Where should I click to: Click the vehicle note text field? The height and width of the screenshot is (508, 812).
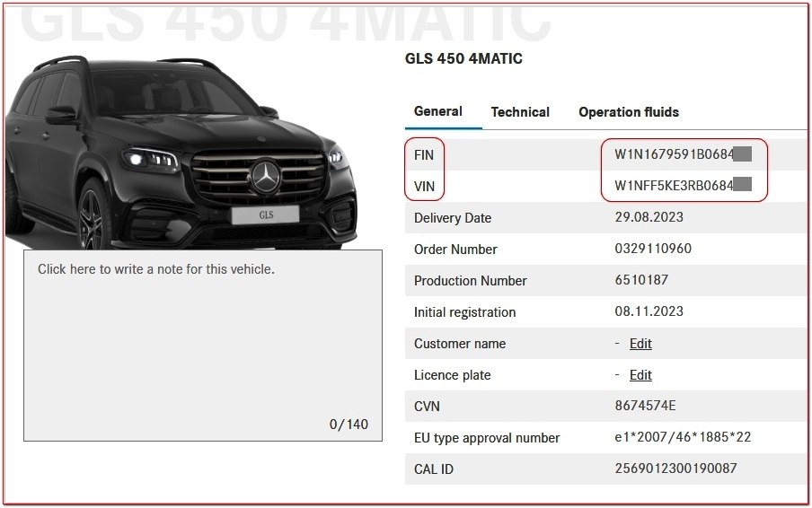(x=203, y=346)
